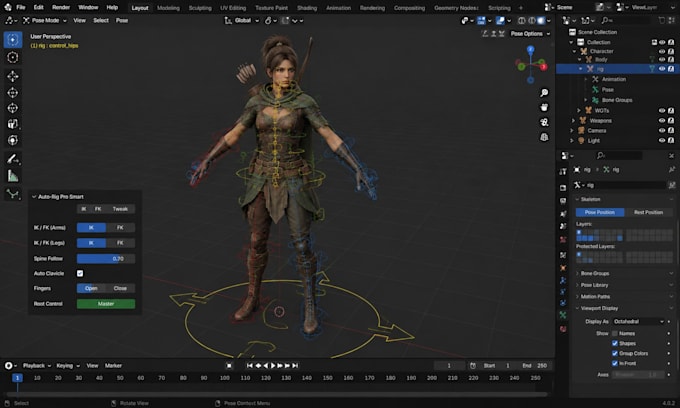
Task: Click the Fingers Close button
Action: [120, 288]
